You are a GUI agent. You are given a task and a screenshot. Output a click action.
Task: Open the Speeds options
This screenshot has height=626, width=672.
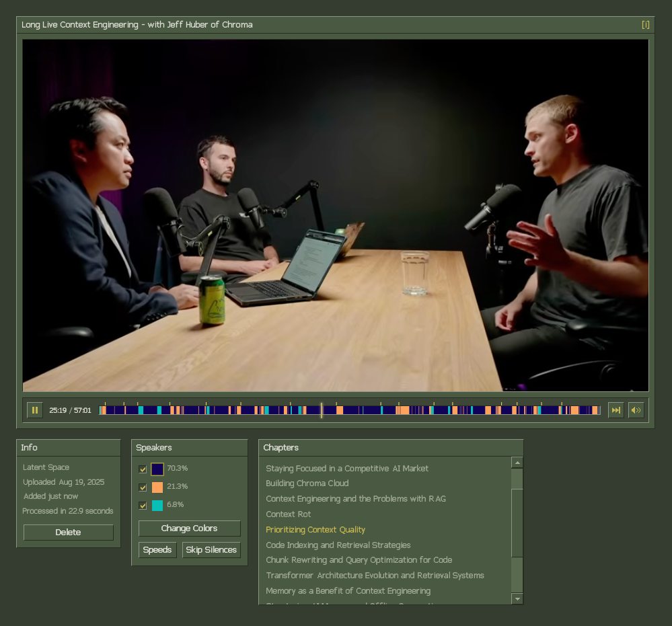pos(157,550)
